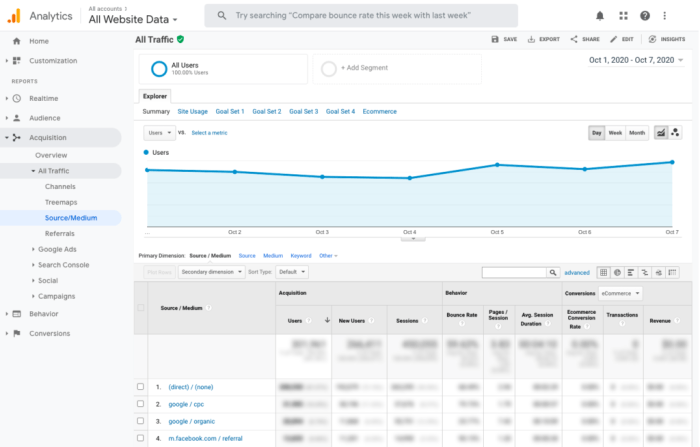This screenshot has width=700, height=447.
Task: Select the performance bar view icon
Action: (631, 272)
